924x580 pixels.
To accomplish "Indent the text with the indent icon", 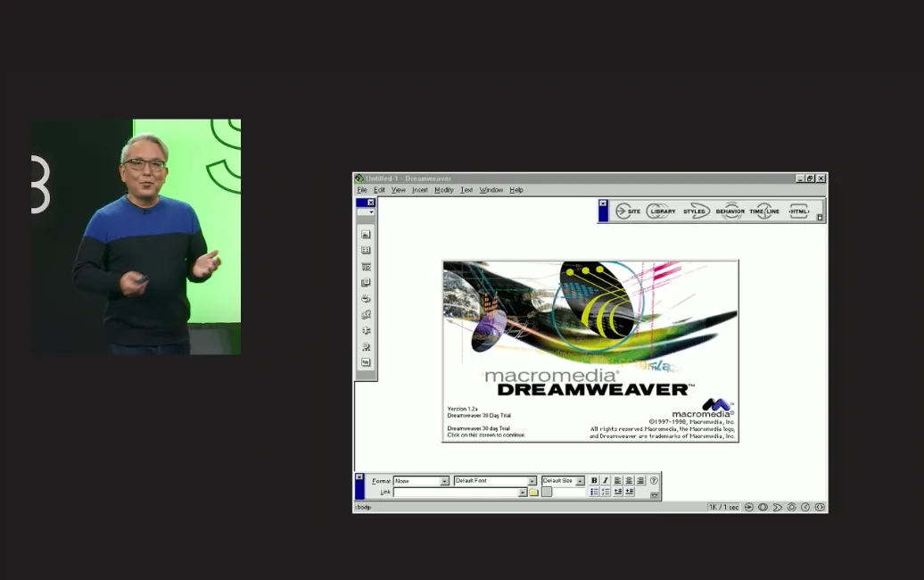I will click(630, 492).
